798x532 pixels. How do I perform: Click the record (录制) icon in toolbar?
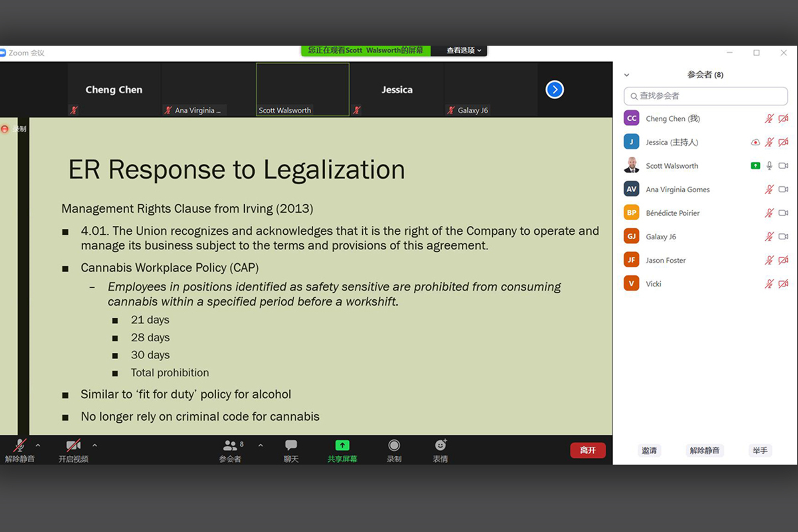tap(394, 445)
